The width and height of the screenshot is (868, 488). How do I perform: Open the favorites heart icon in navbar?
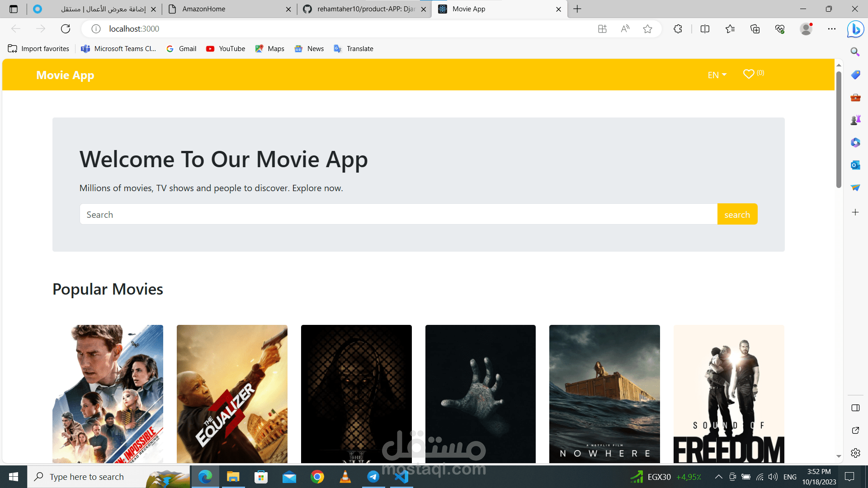click(749, 74)
